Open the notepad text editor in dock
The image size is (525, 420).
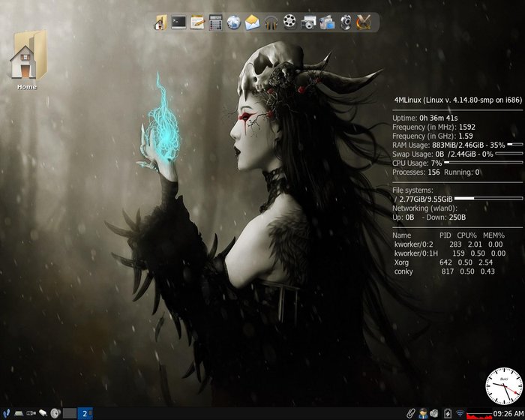pos(197,22)
